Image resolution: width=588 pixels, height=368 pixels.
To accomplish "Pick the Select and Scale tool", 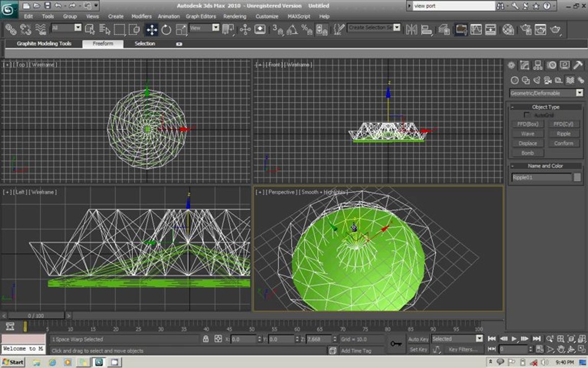I will (x=181, y=29).
